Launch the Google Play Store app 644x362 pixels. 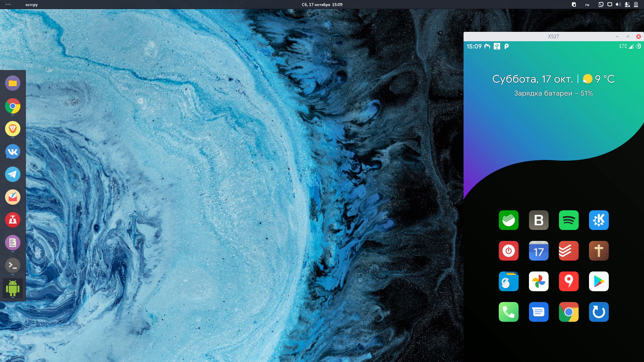click(x=599, y=281)
